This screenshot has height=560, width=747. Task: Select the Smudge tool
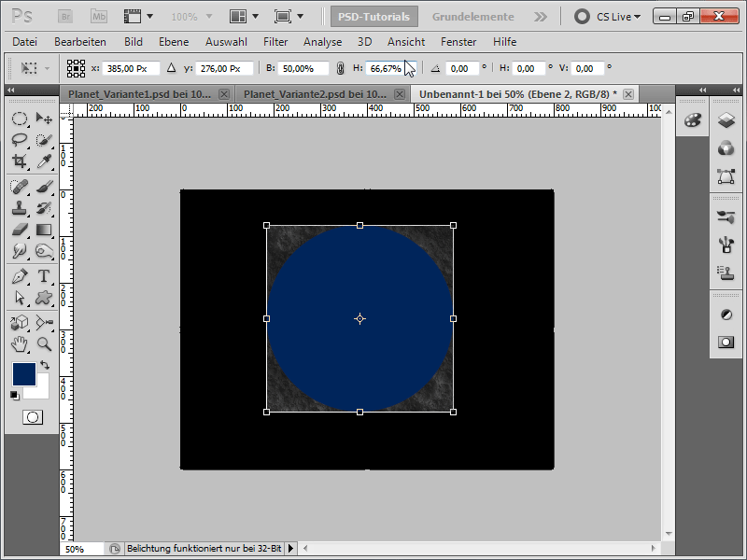pyautogui.click(x=19, y=251)
